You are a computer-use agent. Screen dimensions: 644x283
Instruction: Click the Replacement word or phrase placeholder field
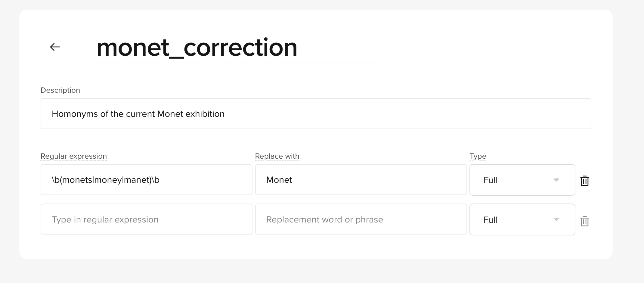point(361,219)
